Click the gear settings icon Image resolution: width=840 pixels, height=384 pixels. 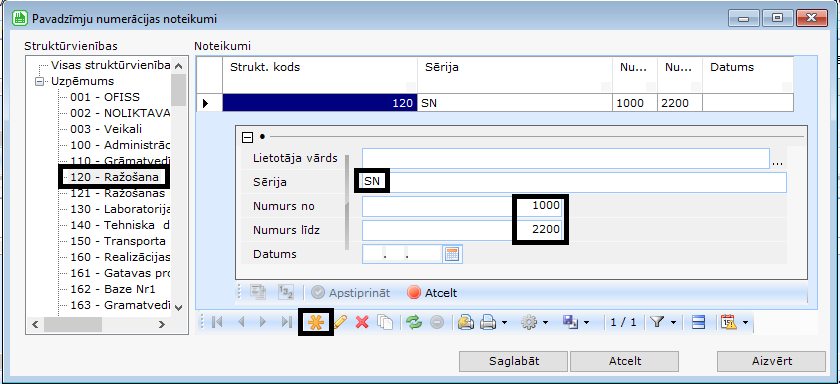(x=529, y=322)
